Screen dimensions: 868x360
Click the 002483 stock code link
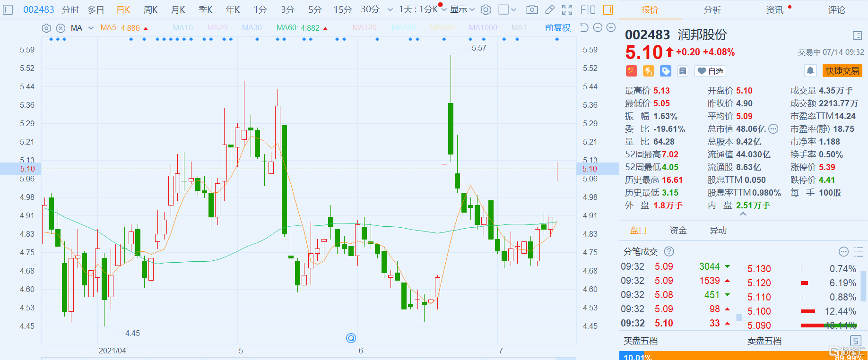click(38, 9)
